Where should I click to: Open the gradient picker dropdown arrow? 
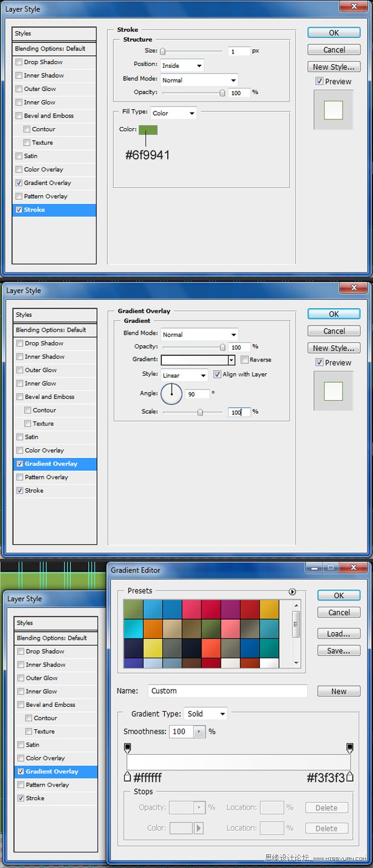pyautogui.click(x=231, y=360)
